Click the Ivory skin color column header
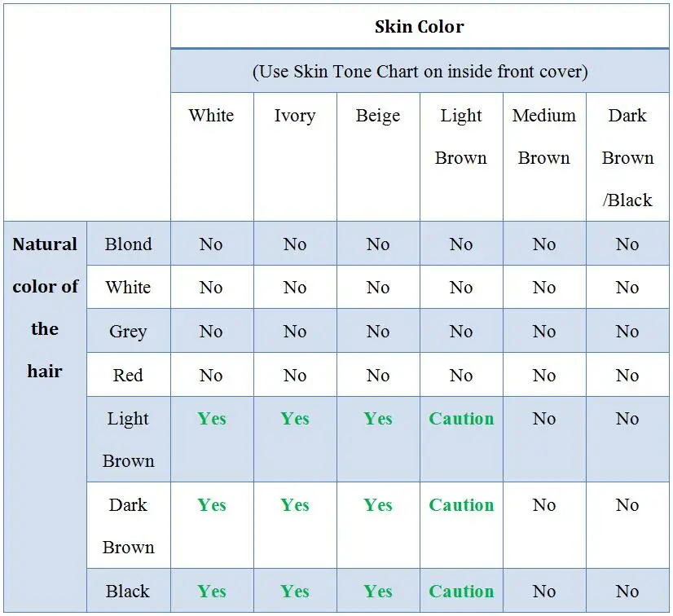673x616 pixels. point(295,116)
